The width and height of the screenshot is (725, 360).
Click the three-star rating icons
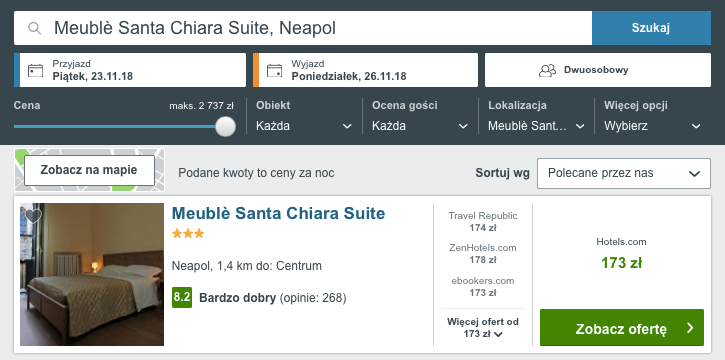click(x=188, y=234)
